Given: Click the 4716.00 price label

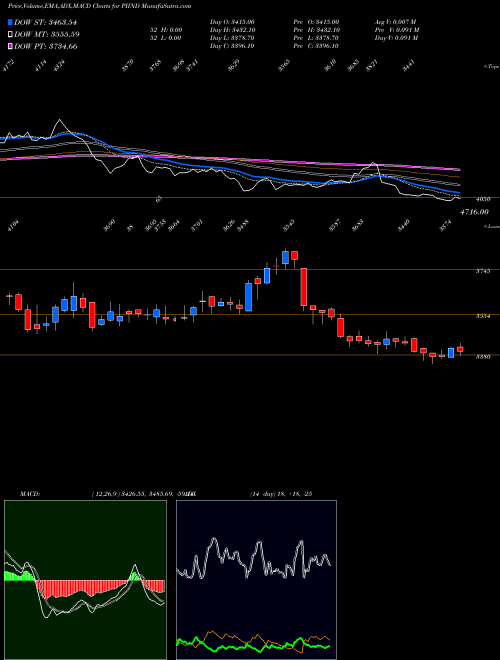Looking at the screenshot, I should point(474,212).
